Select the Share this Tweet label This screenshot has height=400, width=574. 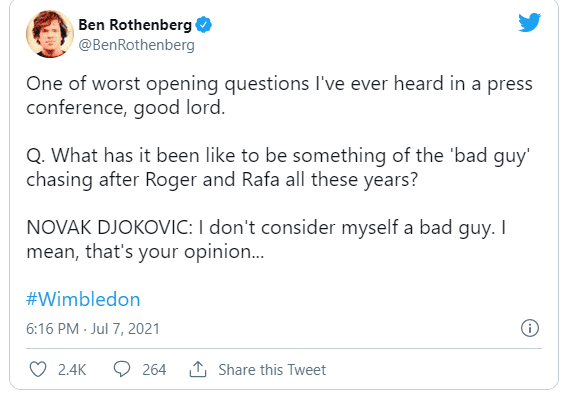tap(272, 370)
